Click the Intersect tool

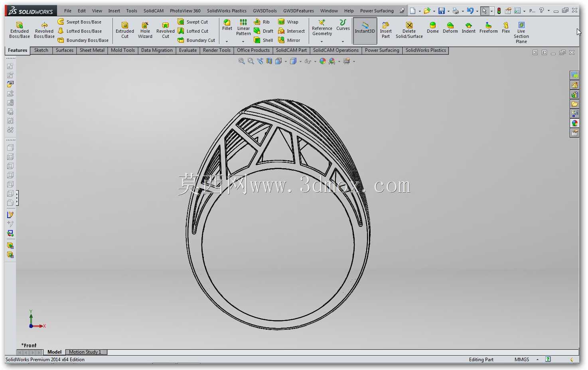coord(291,31)
